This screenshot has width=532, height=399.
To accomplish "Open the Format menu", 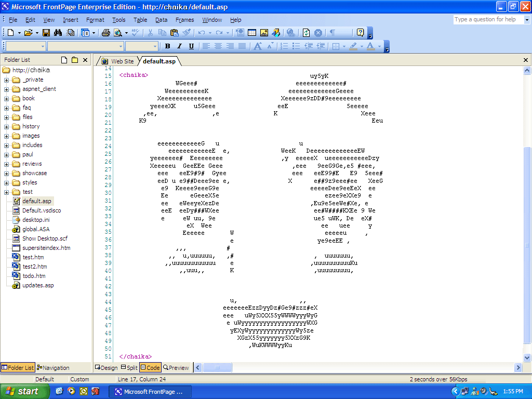I will 95,20.
